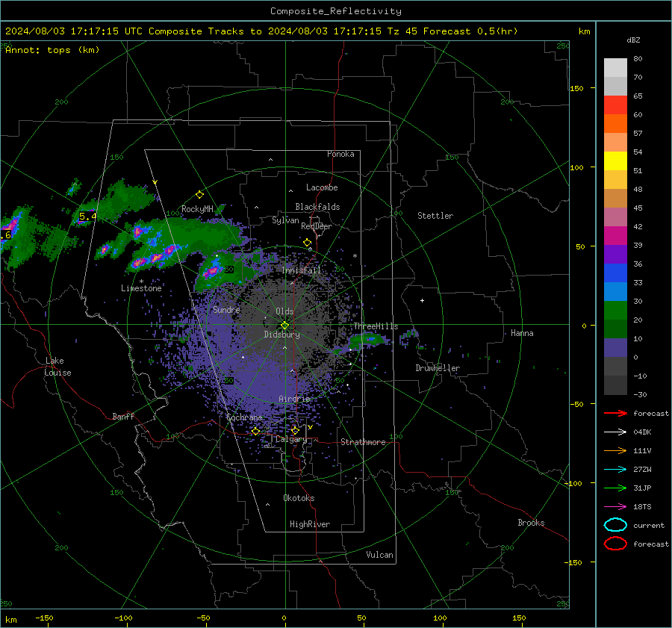
Task: Click the 18TS legend label
Action: (x=642, y=507)
